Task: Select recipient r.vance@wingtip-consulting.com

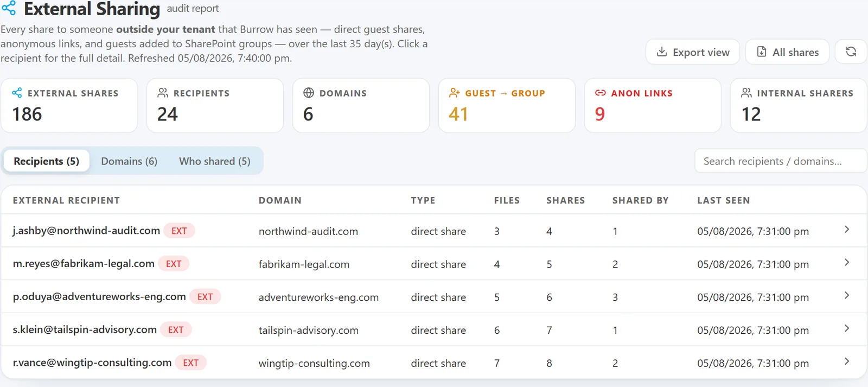Action: pyautogui.click(x=92, y=363)
